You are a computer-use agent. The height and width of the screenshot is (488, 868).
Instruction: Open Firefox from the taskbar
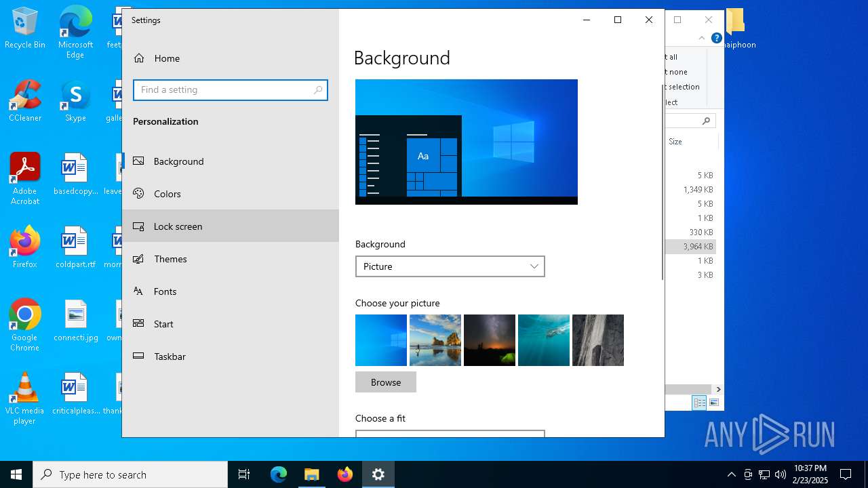[x=345, y=474]
